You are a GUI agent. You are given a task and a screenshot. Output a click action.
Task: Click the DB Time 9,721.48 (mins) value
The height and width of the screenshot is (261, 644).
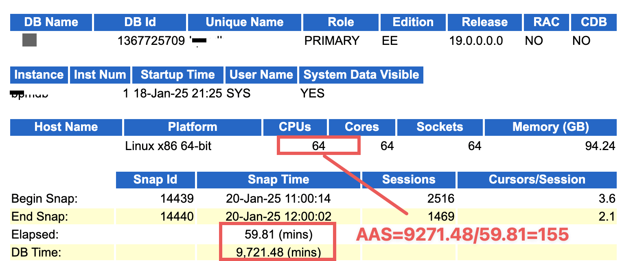pos(278,252)
